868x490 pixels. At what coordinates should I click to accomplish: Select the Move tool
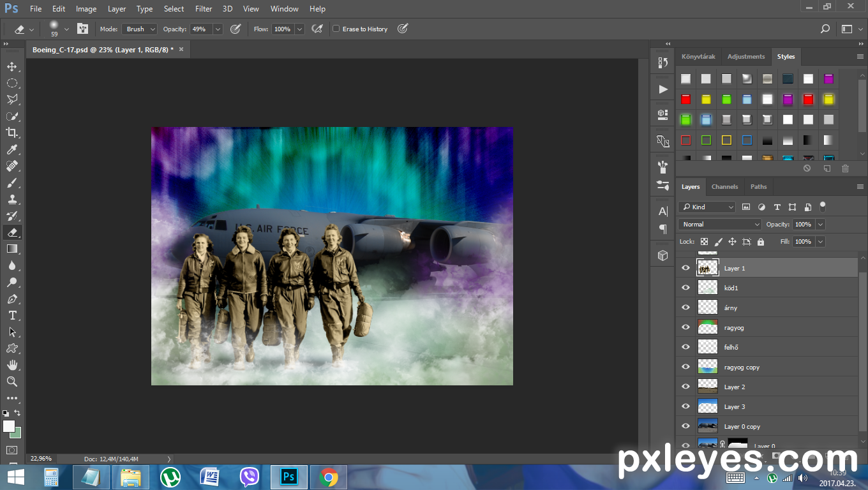pos(12,66)
